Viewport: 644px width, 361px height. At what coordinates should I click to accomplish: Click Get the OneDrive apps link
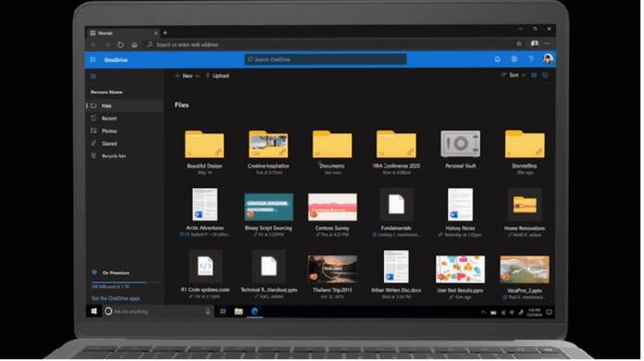(116, 299)
